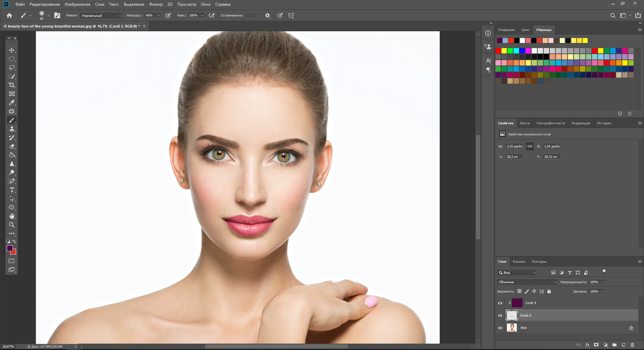644x350 pixels.
Task: Hide layer Слой 4
Action: (500, 303)
